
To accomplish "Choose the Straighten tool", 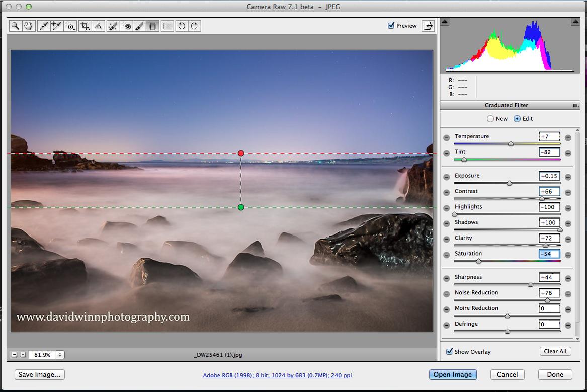I will click(x=99, y=26).
